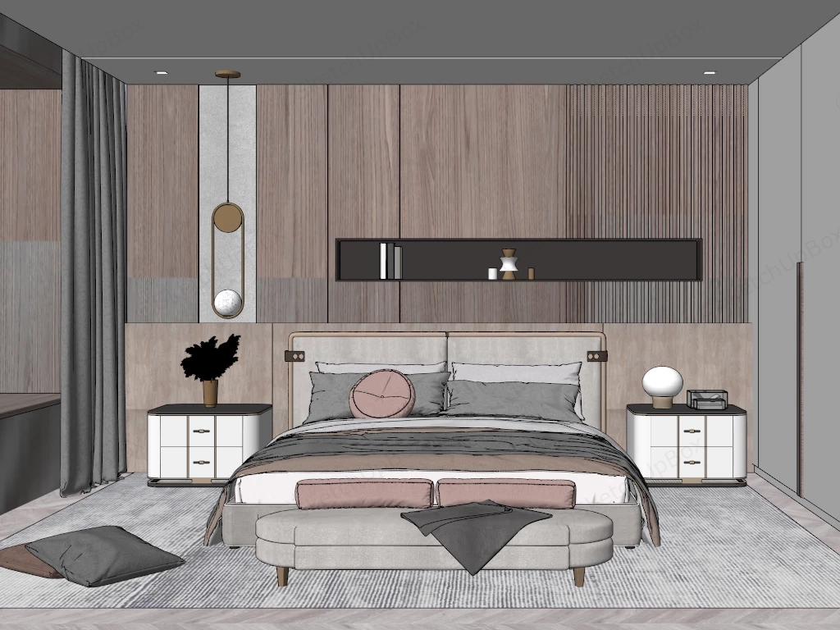This screenshot has height=630, width=840.
Task: Select the headboard wall switch panel
Action: (294, 356)
